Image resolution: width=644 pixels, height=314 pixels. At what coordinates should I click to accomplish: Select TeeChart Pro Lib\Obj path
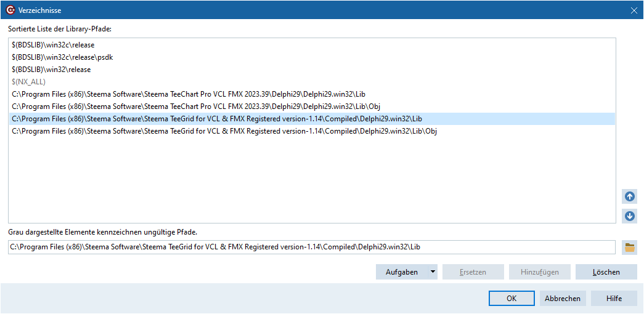[312, 107]
